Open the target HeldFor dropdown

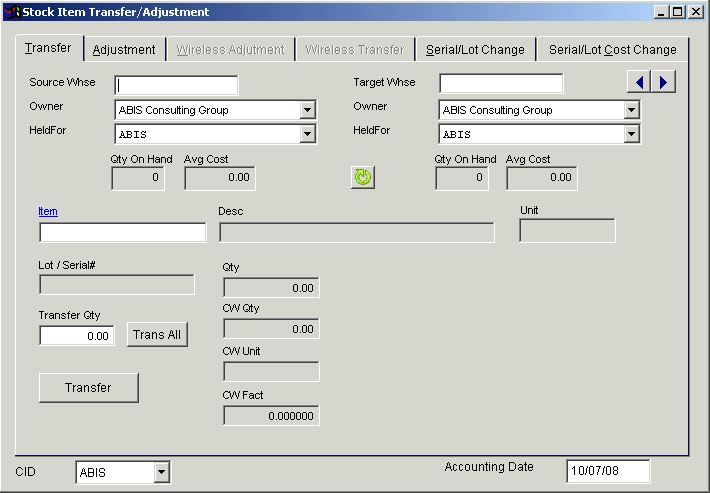632,134
